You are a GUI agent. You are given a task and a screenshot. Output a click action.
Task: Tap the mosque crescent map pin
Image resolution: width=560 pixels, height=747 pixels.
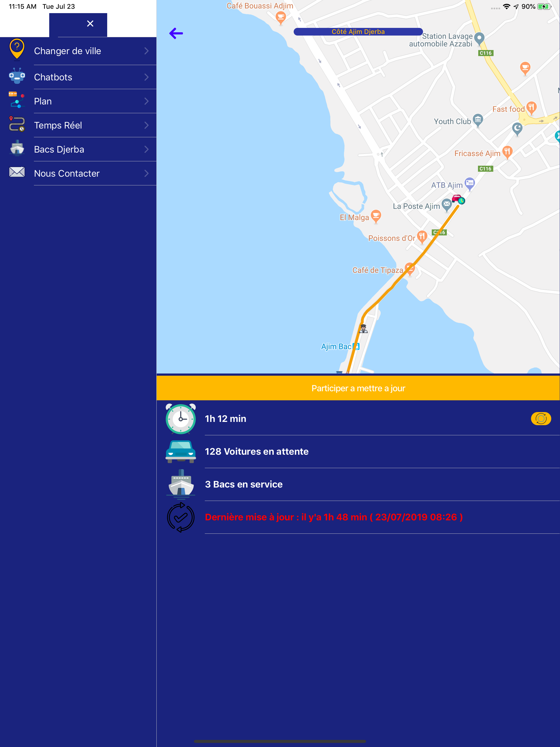pyautogui.click(x=517, y=129)
